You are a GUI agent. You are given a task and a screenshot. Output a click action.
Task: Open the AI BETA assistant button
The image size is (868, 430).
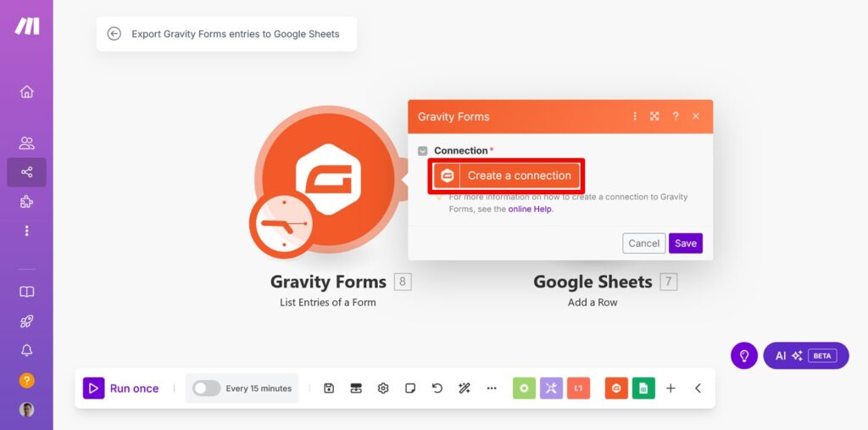pyautogui.click(x=806, y=355)
